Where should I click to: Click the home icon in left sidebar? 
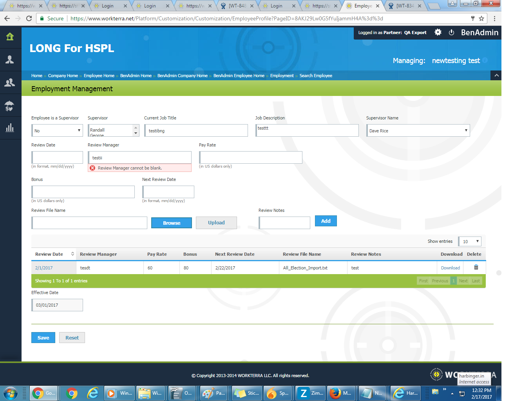pyautogui.click(x=10, y=37)
